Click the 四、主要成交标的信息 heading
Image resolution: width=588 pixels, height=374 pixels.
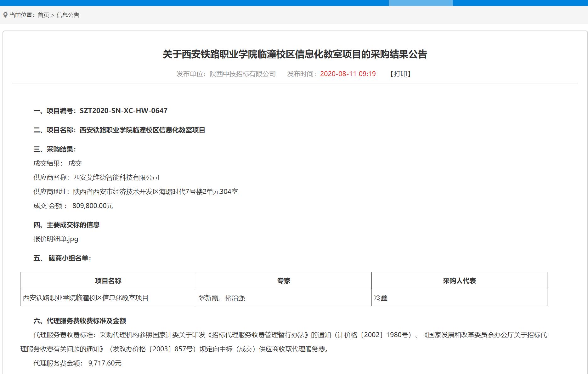[66, 225]
